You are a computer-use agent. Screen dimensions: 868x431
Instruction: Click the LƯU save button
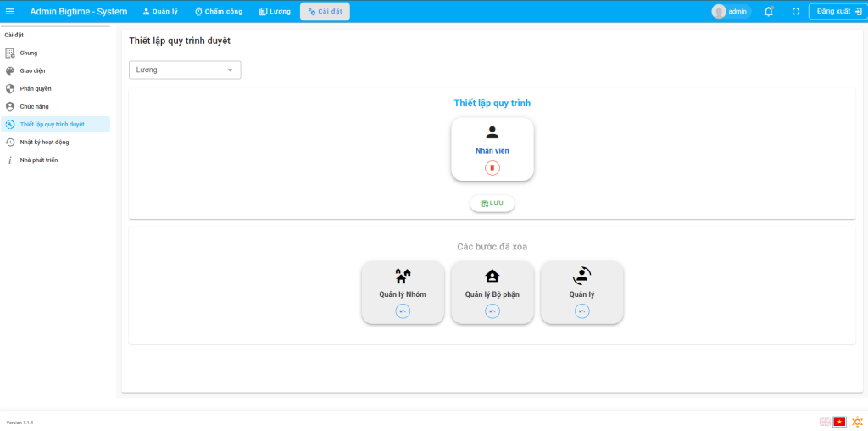coord(492,204)
